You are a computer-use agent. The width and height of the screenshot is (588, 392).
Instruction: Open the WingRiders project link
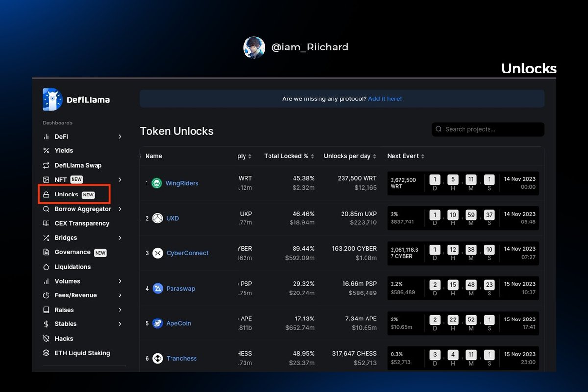click(182, 183)
